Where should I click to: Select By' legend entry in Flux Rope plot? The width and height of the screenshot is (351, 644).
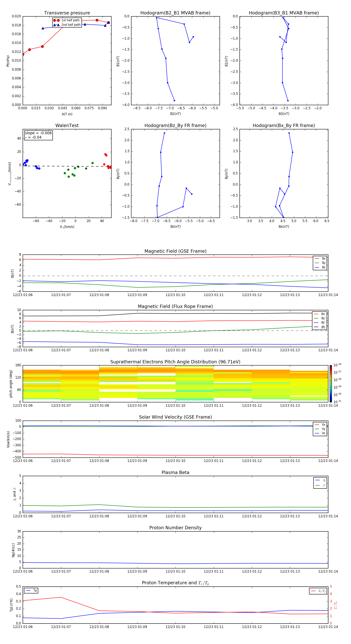(x=320, y=318)
